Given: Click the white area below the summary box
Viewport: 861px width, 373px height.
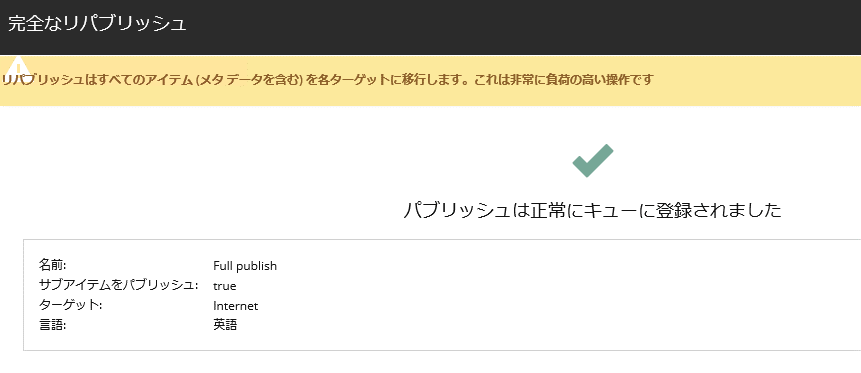Looking at the screenshot, I should (x=430, y=363).
